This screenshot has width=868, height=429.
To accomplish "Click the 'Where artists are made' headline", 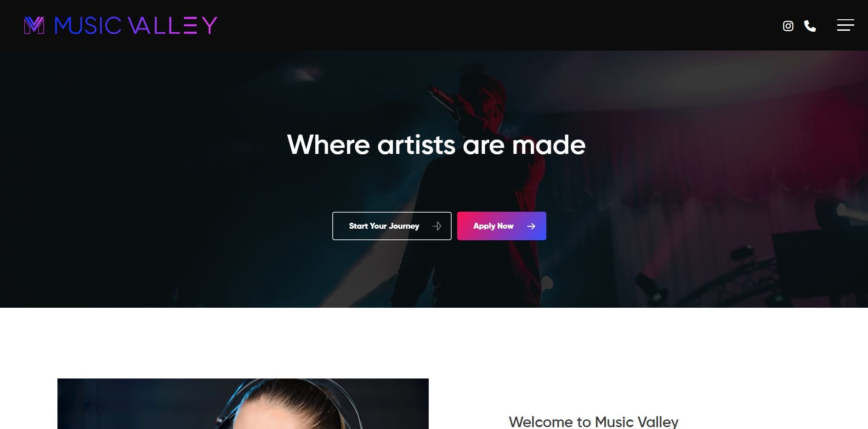I will click(x=436, y=145).
